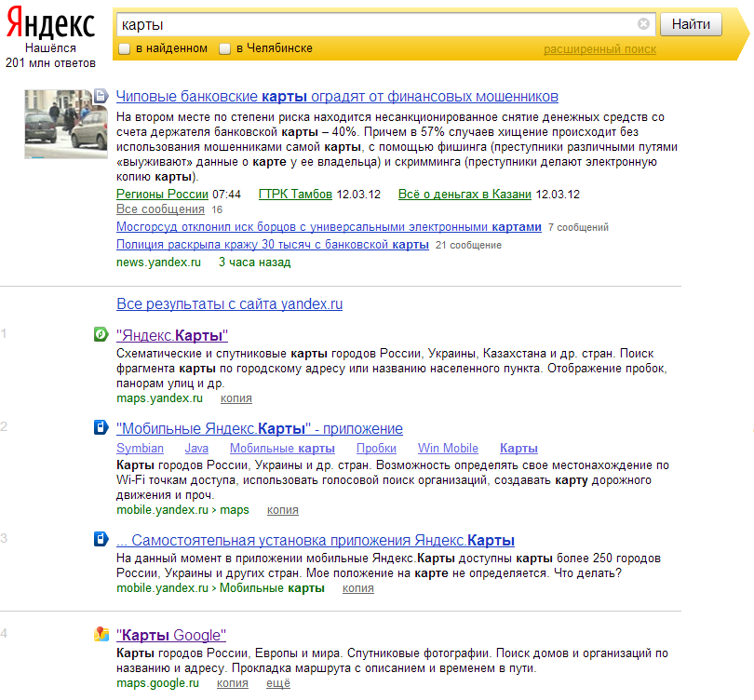The width and height of the screenshot is (754, 700).
Task: Click the maps.google.ru green URL
Action: pos(157,683)
